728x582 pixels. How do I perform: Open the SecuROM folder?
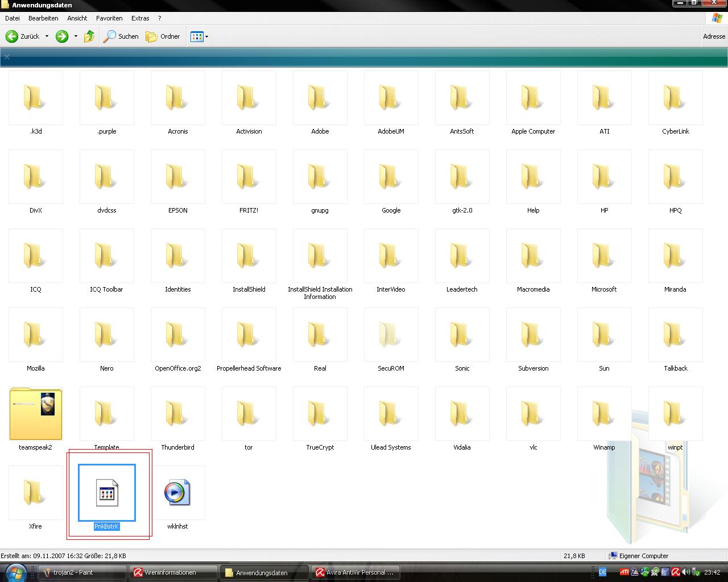click(391, 335)
